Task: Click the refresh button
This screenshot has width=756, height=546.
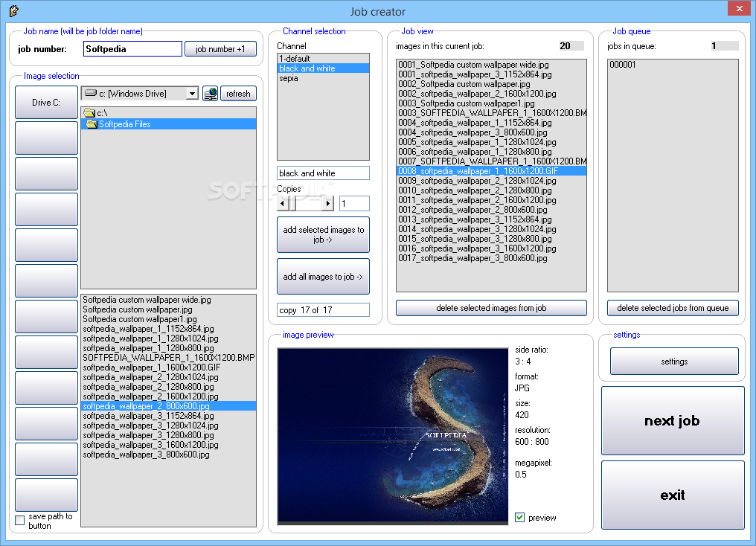Action: pyautogui.click(x=238, y=94)
